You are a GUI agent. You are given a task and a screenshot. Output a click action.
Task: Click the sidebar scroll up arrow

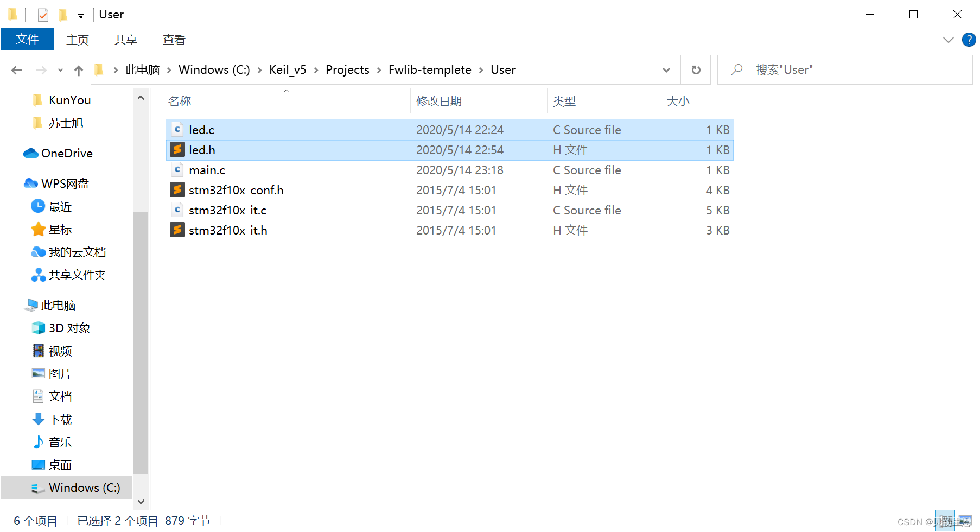pos(141,98)
